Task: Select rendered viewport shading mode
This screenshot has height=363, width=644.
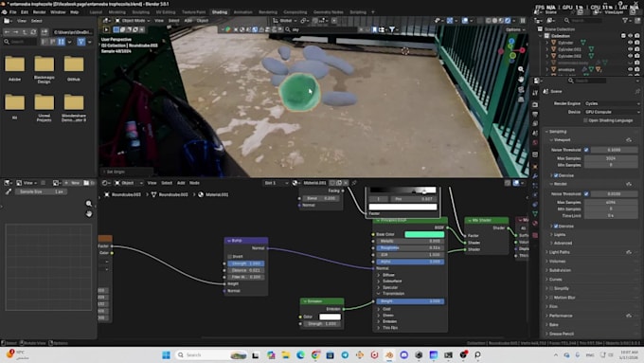Action: [x=508, y=20]
